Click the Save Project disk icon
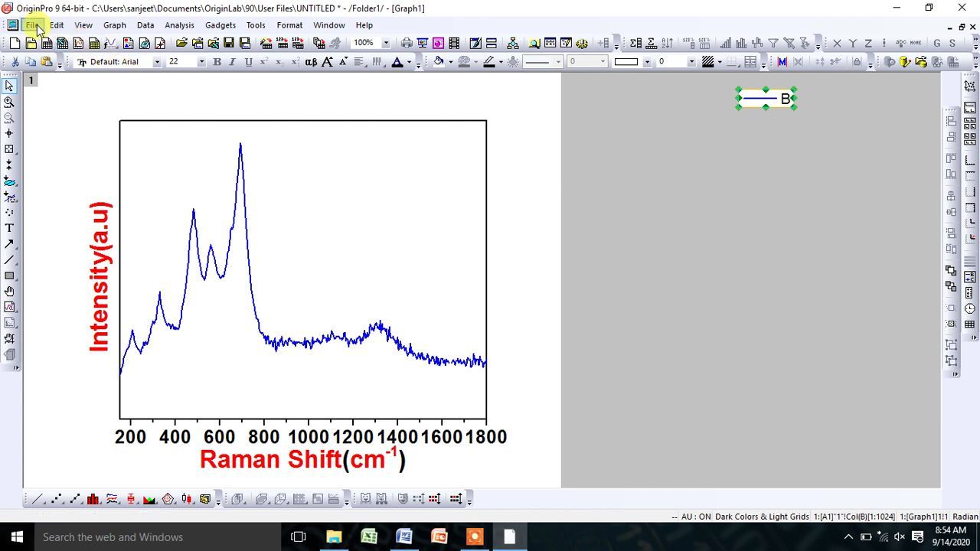Image resolution: width=980 pixels, height=551 pixels. [x=229, y=43]
